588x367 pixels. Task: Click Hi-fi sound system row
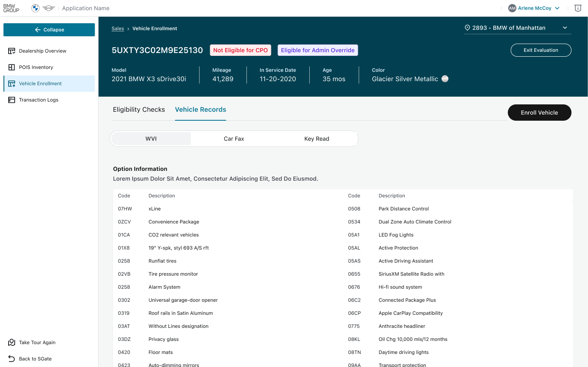click(x=458, y=287)
